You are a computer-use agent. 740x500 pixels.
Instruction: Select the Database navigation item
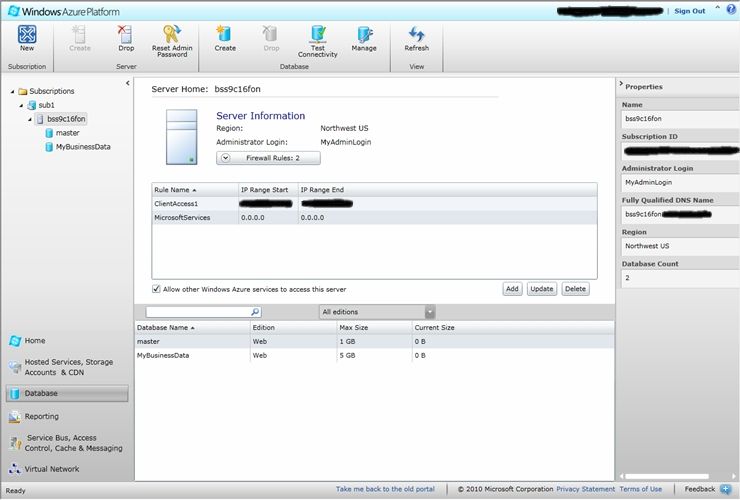[x=67, y=393]
